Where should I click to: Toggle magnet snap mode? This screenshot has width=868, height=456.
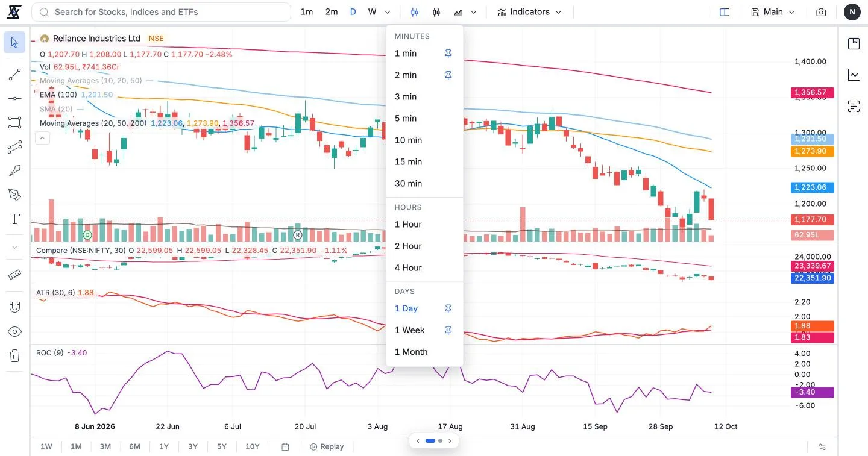pos(14,307)
